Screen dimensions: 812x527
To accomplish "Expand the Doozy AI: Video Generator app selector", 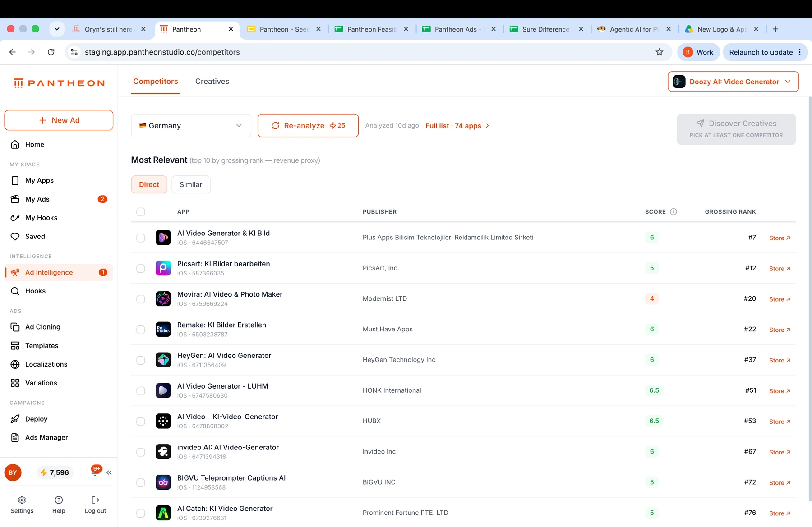I will 733,82.
